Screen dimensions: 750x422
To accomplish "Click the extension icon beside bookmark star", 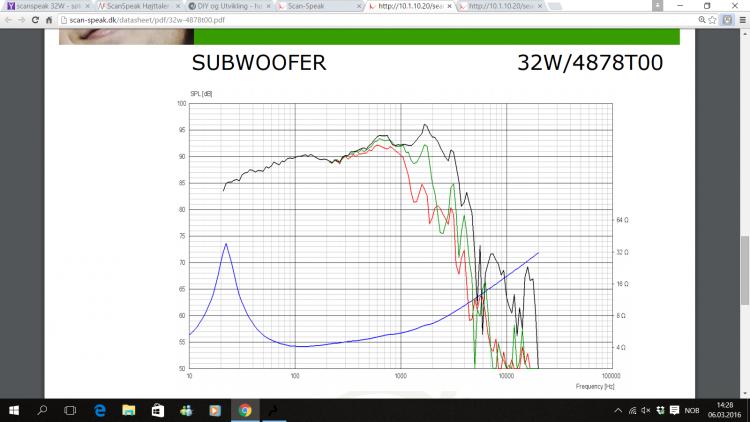I will coord(728,20).
